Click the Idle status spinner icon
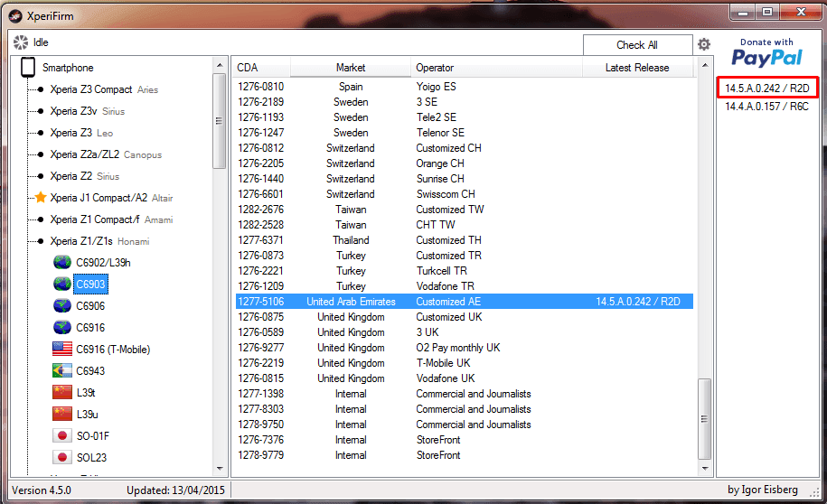This screenshot has height=504, width=827. tap(21, 42)
